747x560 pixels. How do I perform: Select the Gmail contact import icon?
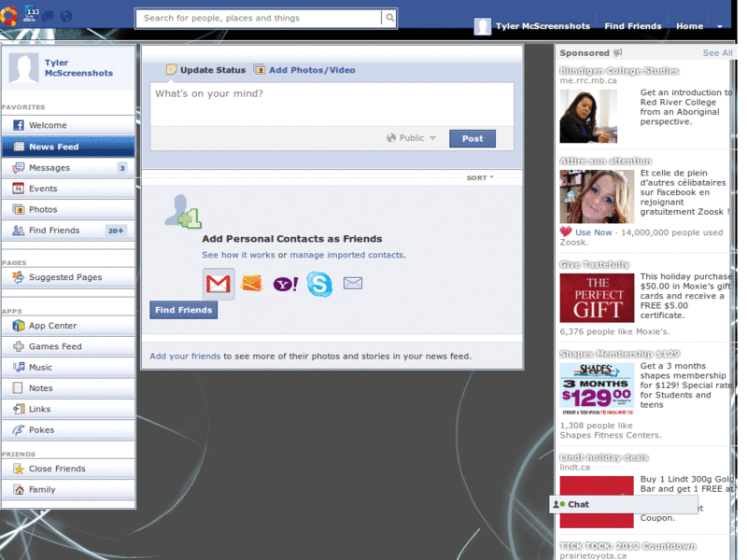coord(218,284)
